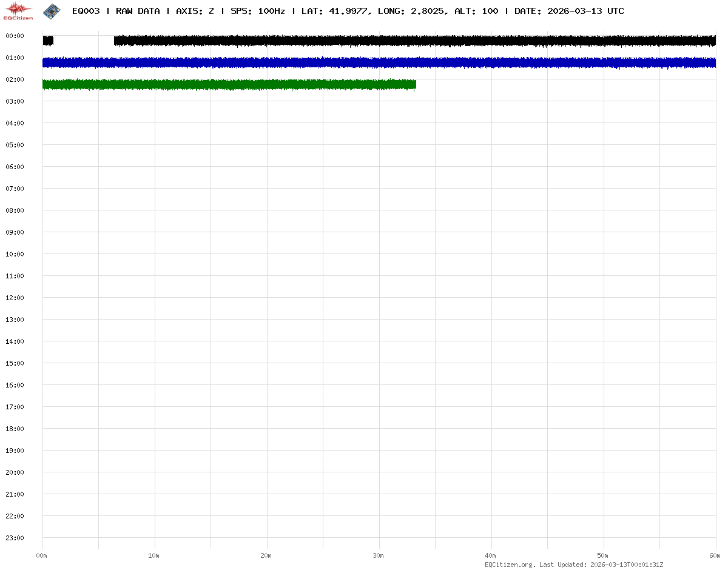Select the 23:00 hour label
This screenshot has height=570, width=728.
15,538
